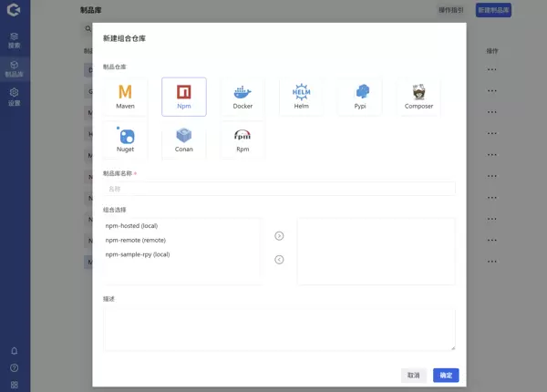547x392 pixels.
Task: Pick the Helm repository type
Action: [301, 96]
